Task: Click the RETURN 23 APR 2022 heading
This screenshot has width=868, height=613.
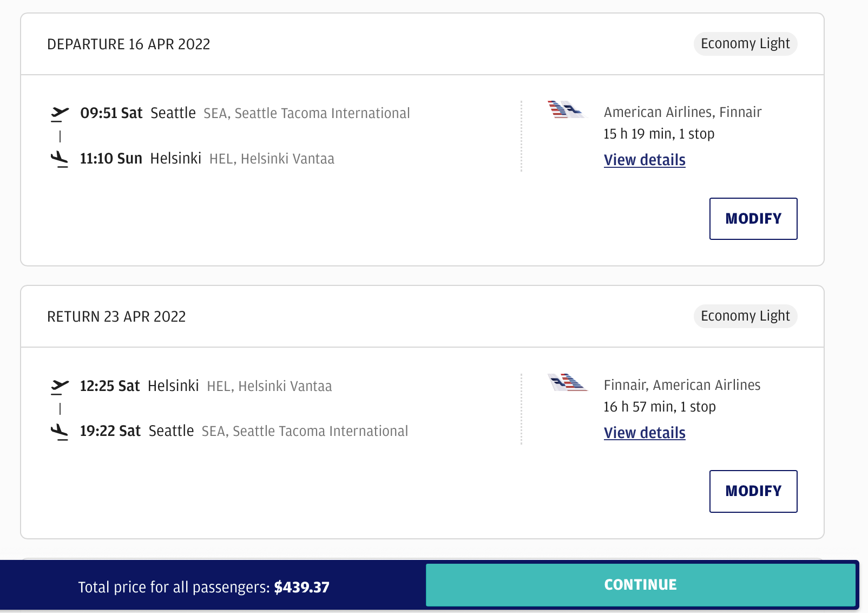Action: tap(116, 317)
